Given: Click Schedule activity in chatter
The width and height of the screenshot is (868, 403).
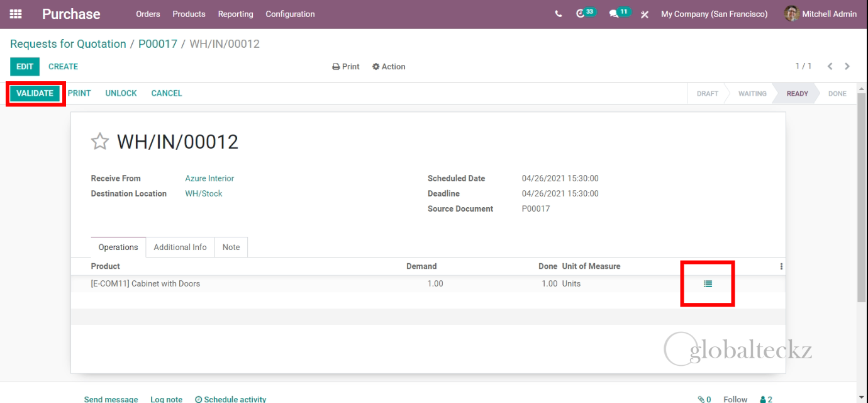Looking at the screenshot, I should tap(231, 399).
